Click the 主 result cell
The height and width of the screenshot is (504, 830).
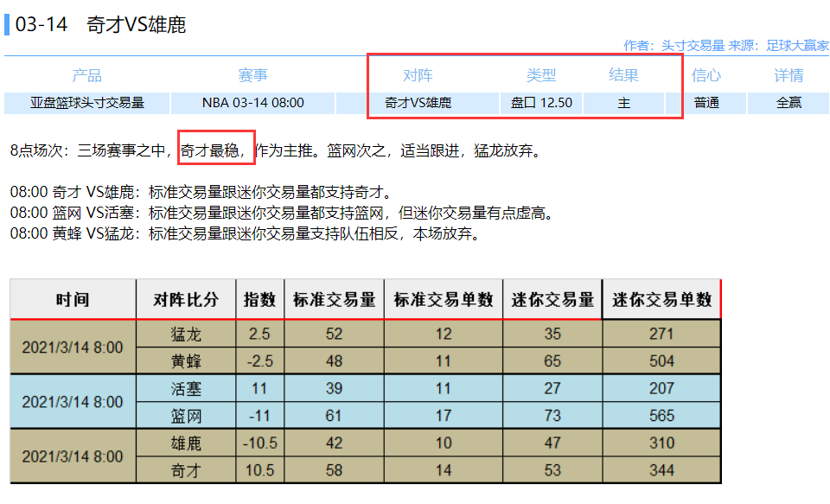[623, 103]
